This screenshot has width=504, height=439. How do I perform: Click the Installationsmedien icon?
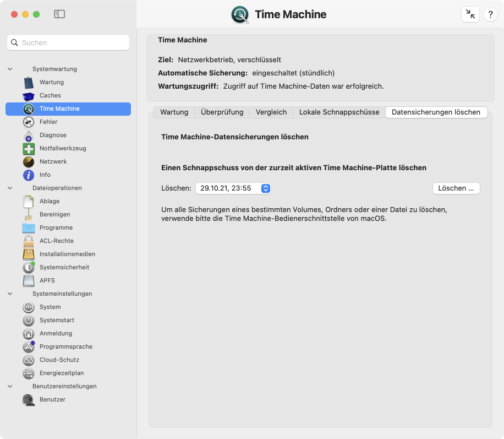pos(29,254)
